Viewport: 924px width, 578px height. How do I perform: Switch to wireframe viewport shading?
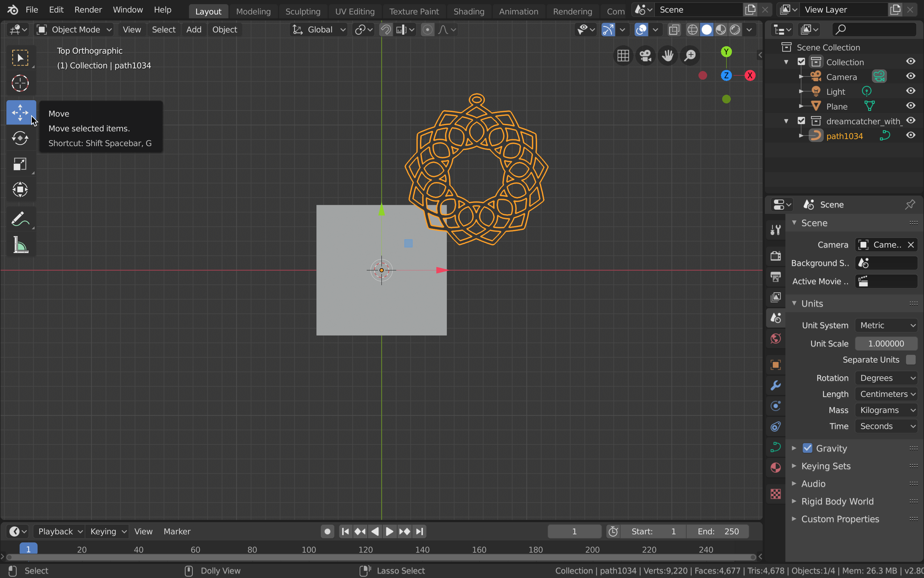click(692, 30)
